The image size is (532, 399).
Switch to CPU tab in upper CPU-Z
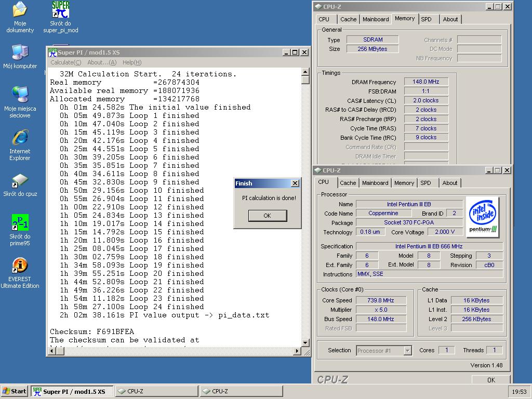[x=324, y=19]
